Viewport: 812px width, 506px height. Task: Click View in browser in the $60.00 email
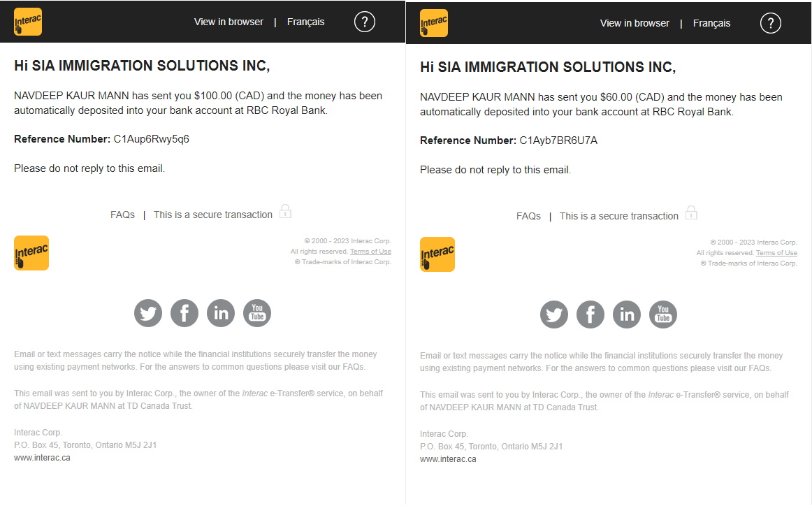coord(635,23)
